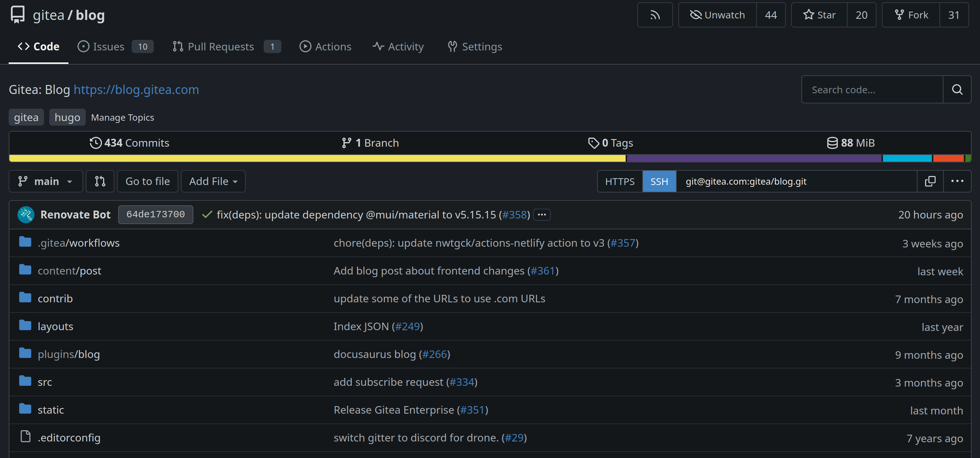Click the cyan language bar segment
The image size is (980, 458).
[x=907, y=158]
